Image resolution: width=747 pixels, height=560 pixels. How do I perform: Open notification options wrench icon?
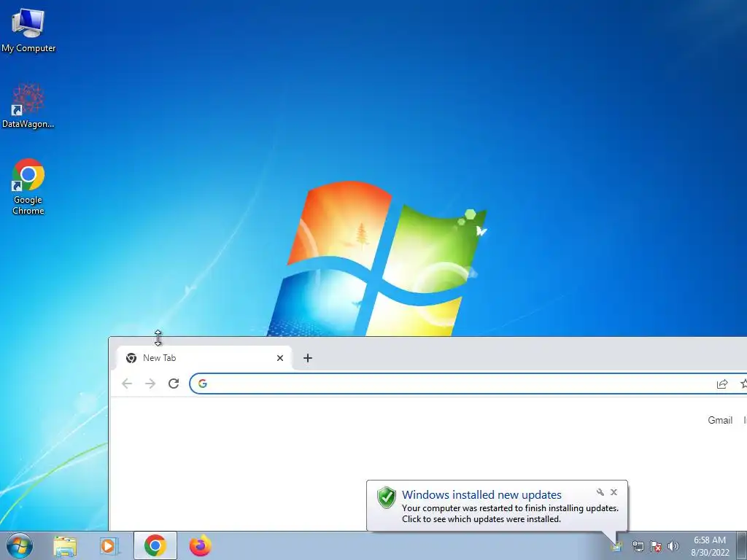[x=600, y=492]
